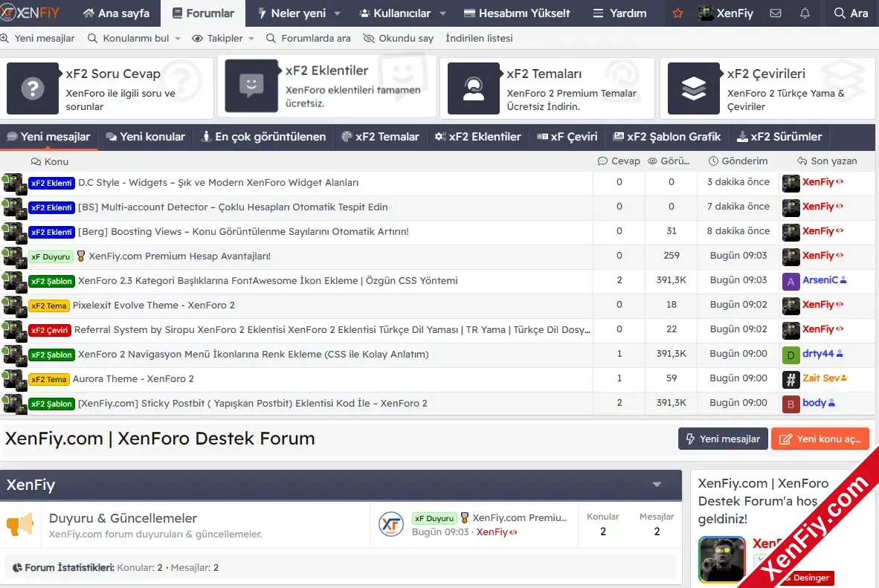The image size is (879, 588).
Task: Select the Forumlar navigation tab
Action: (203, 13)
